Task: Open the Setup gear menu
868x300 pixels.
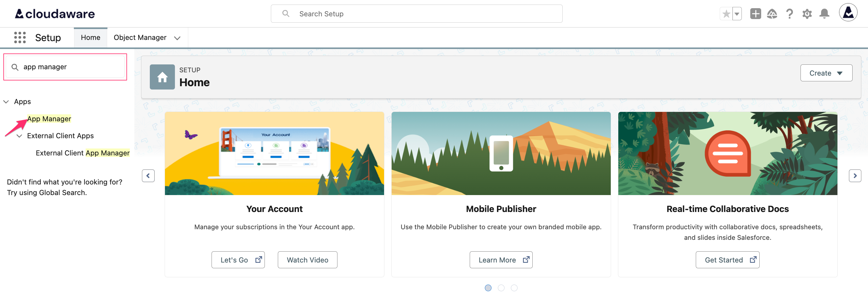Action: point(807,14)
